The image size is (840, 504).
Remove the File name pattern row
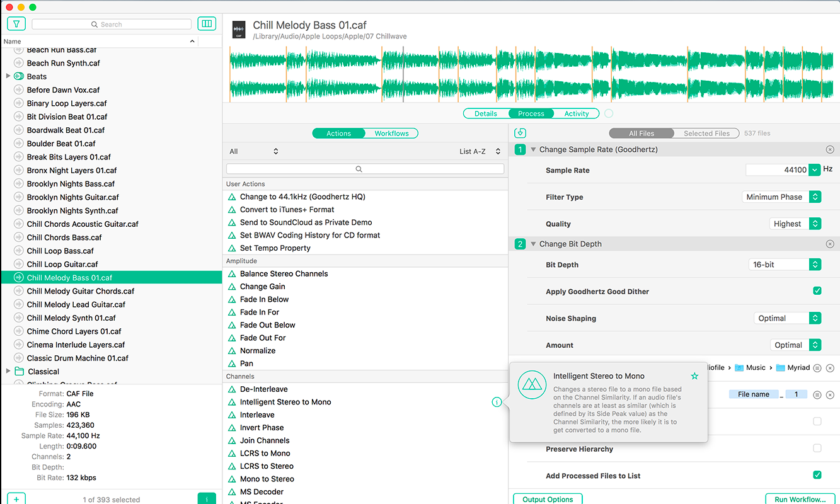[830, 395]
